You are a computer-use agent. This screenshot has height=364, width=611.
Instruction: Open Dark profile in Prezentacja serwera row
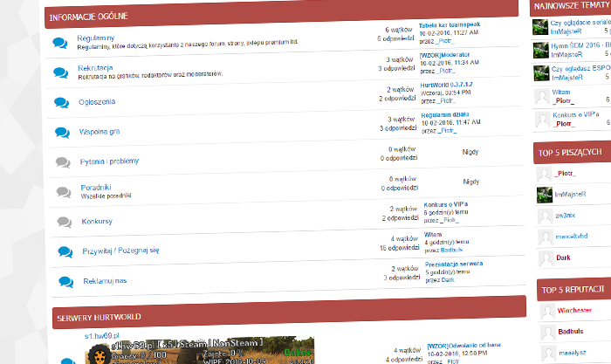pyautogui.click(x=448, y=280)
